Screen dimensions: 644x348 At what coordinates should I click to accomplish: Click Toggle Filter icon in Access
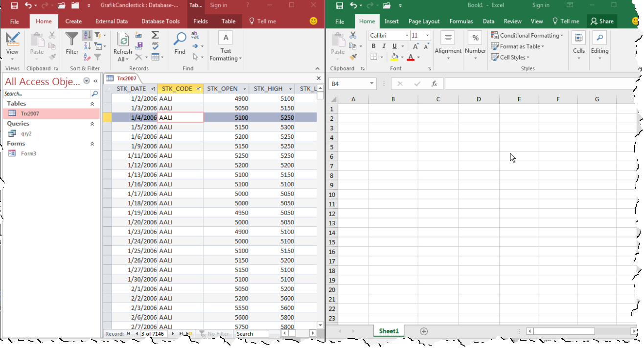[x=98, y=57]
